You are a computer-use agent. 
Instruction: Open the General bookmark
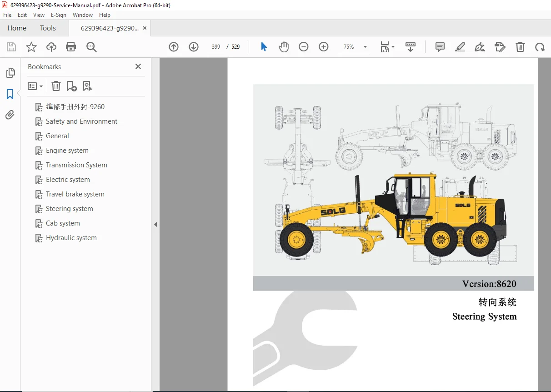coord(57,136)
